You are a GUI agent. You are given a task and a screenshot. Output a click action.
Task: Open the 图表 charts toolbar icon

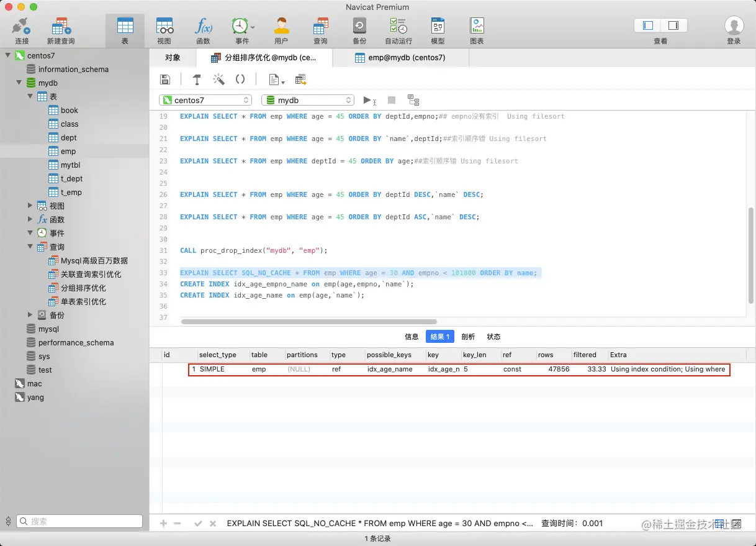point(477,25)
